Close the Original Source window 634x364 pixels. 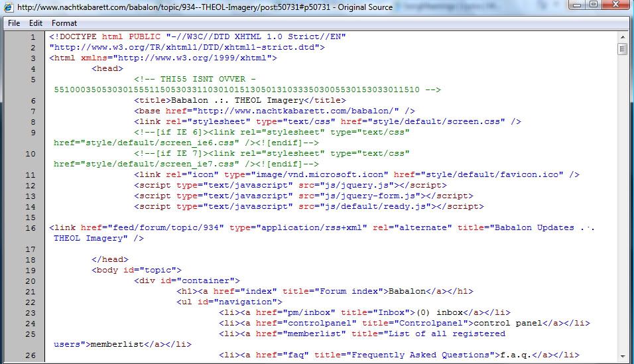[615, 5]
